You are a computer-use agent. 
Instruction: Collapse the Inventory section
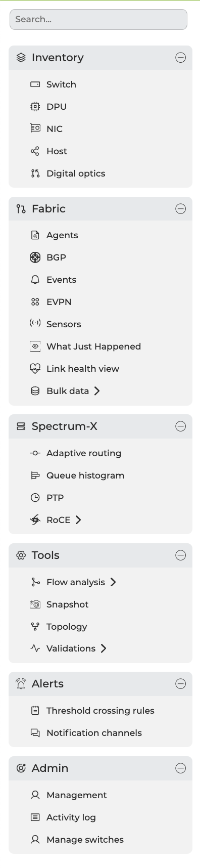click(180, 58)
